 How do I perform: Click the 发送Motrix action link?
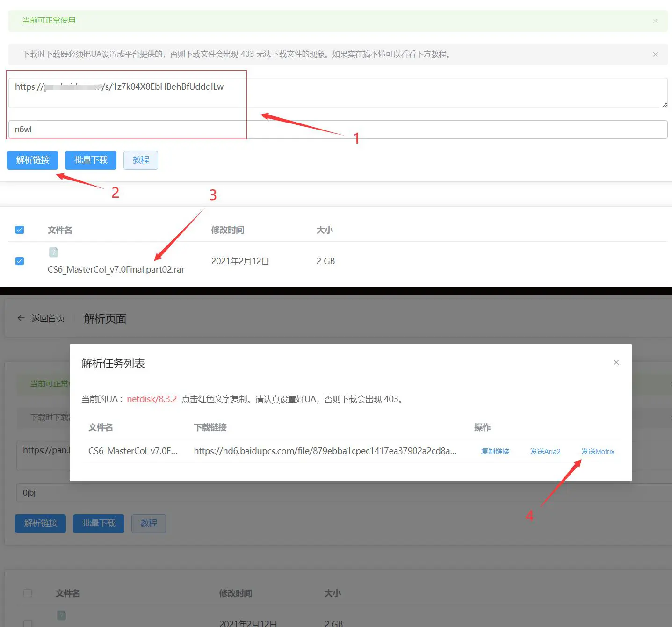click(598, 451)
